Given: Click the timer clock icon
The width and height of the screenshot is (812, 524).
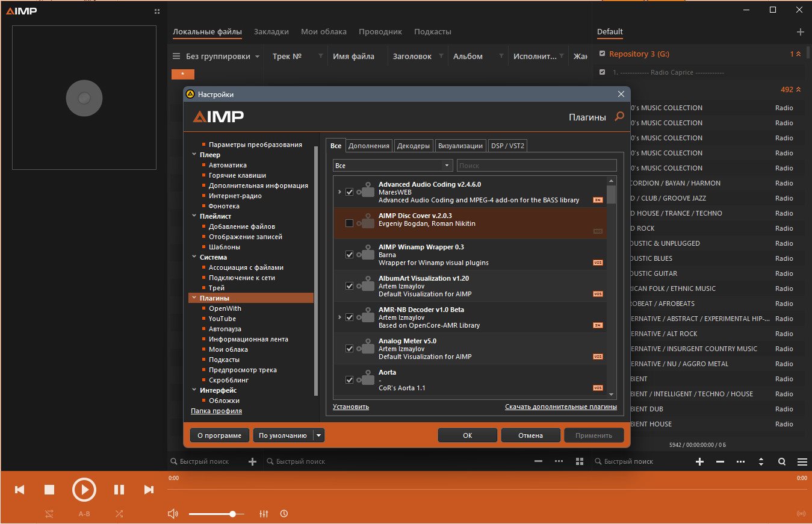Looking at the screenshot, I should (x=284, y=514).
